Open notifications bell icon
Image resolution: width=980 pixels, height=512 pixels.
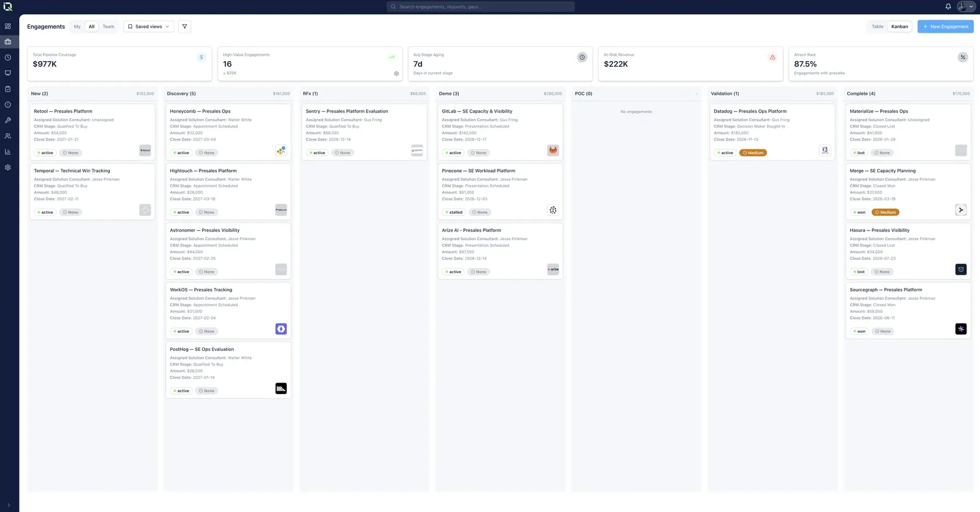(x=948, y=7)
